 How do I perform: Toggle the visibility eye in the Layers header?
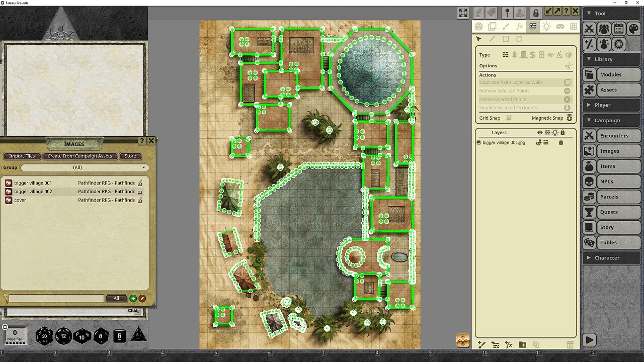tap(539, 132)
